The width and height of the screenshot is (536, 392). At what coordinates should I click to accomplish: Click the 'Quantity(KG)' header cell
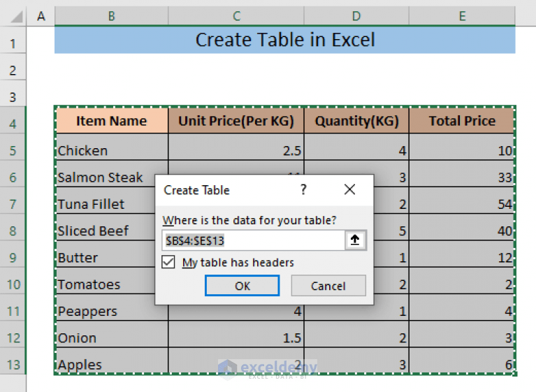356,120
